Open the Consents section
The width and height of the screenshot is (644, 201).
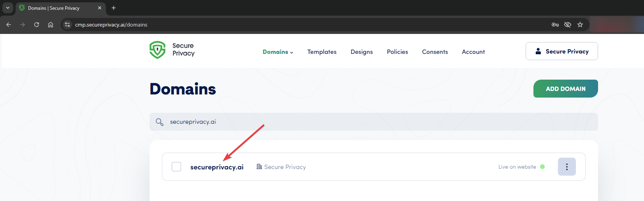pyautogui.click(x=435, y=52)
